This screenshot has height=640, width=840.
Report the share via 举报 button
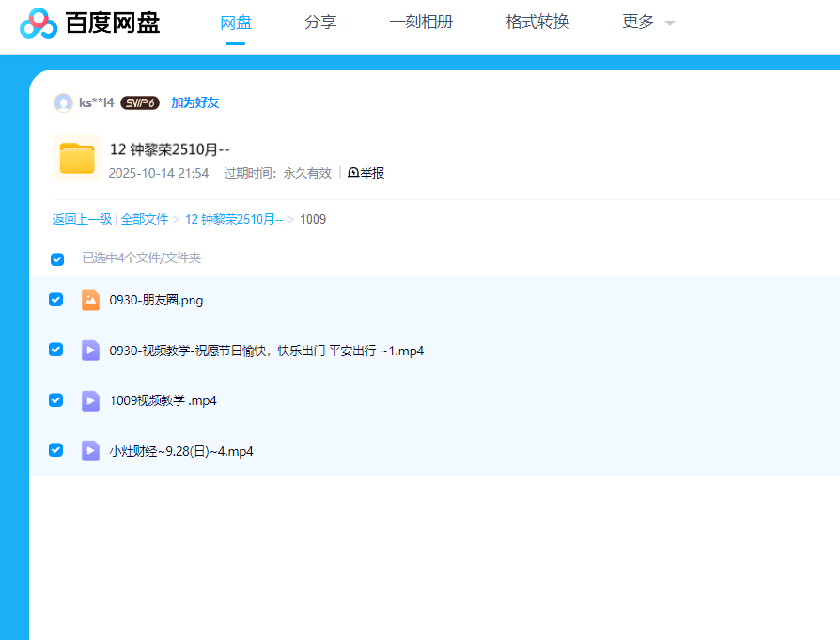point(366,173)
